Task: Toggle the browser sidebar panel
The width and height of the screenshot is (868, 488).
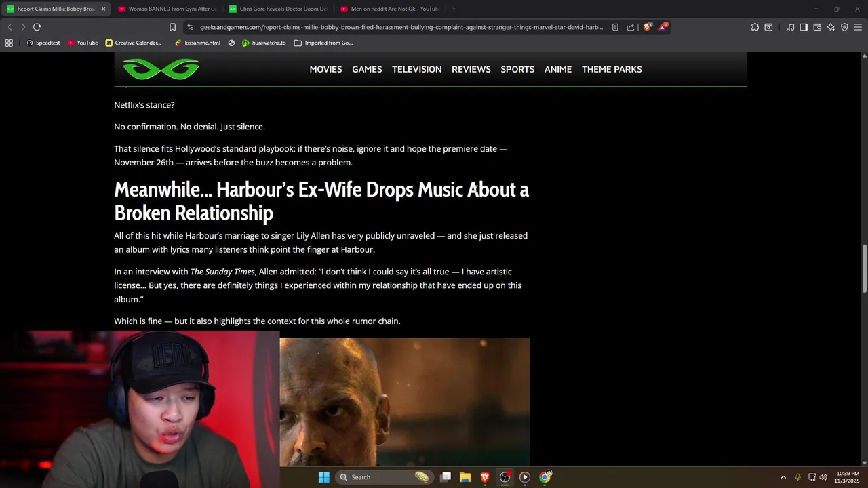Action: [x=804, y=27]
